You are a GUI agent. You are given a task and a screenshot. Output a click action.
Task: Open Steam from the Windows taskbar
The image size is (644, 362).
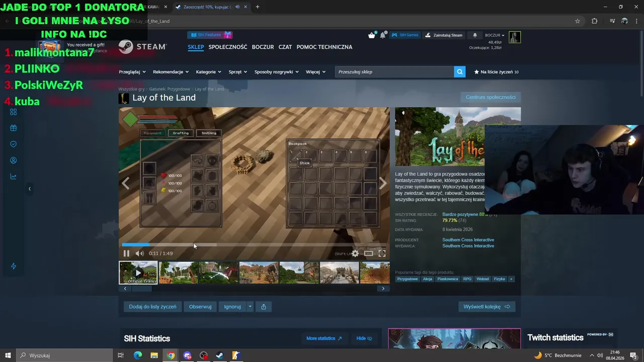tap(219, 355)
